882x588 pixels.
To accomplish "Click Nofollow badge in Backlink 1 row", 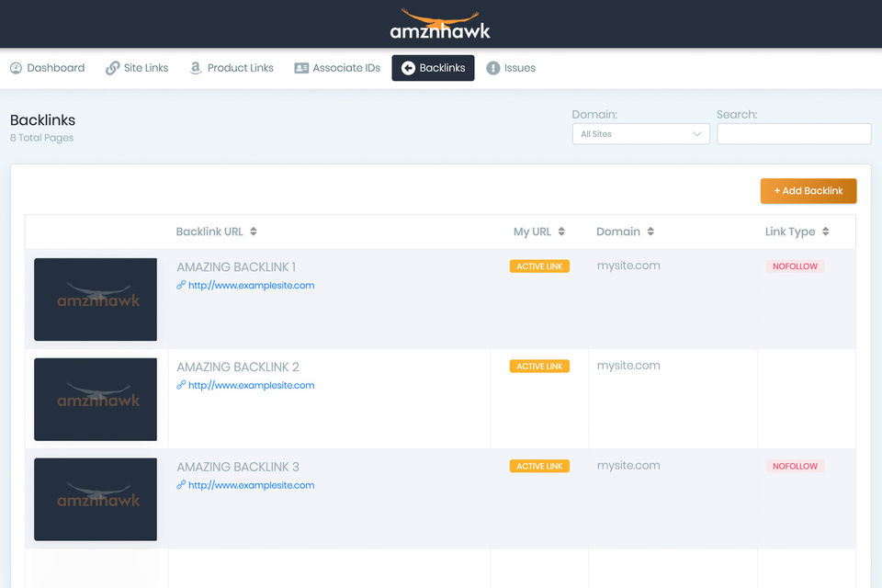I will 795,266.
